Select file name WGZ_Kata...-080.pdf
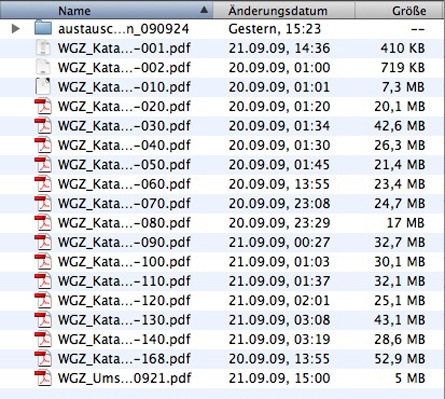This screenshot has height=399, width=445. (124, 223)
